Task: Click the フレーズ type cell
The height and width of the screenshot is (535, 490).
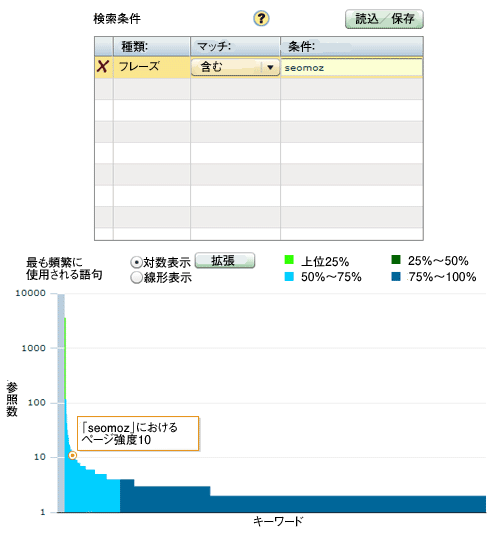Action: pyautogui.click(x=152, y=67)
